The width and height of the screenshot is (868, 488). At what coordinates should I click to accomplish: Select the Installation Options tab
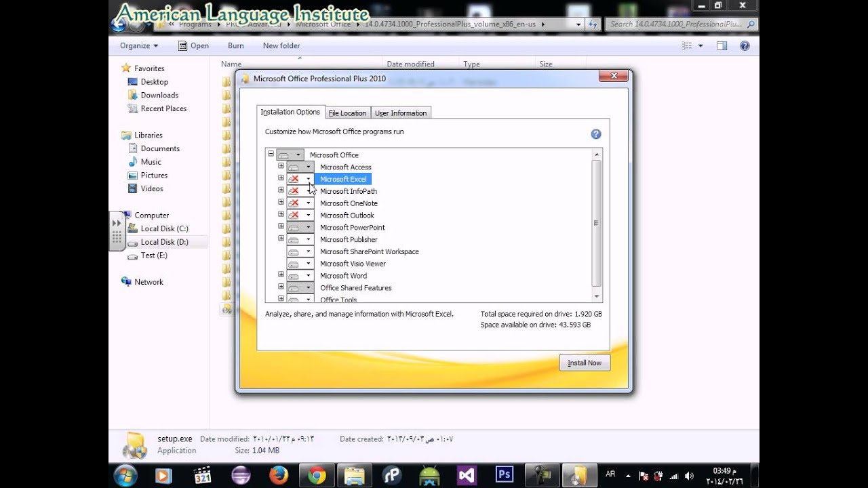tap(290, 112)
